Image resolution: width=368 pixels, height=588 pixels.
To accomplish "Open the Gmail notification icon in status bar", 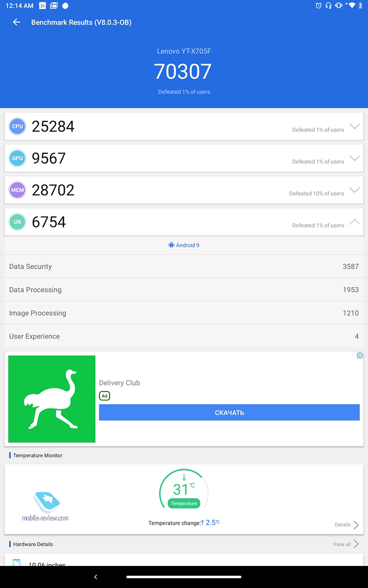I will pos(54,6).
